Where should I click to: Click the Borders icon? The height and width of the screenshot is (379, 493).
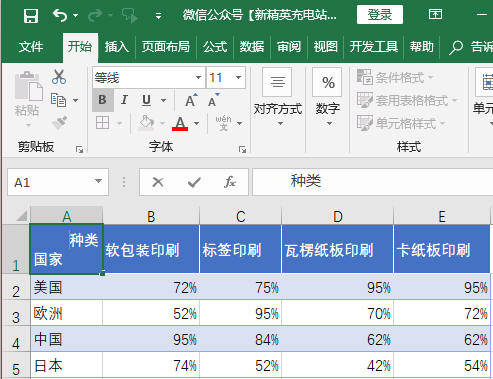pos(102,123)
